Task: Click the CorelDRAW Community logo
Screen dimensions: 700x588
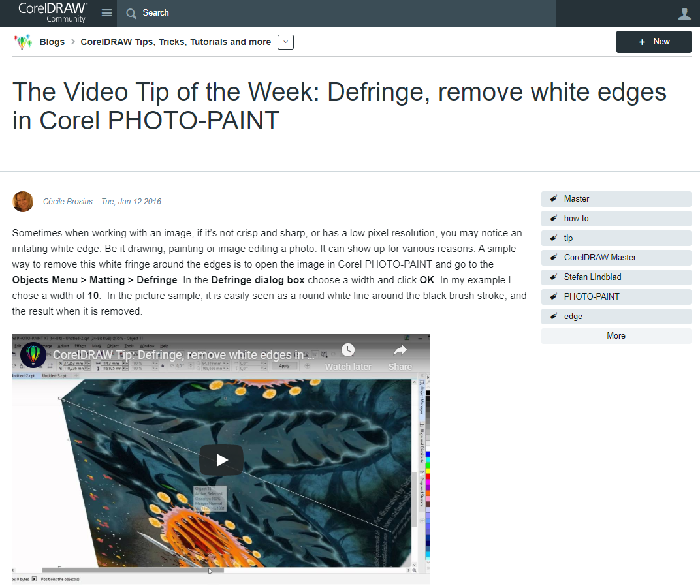Action: tap(52, 12)
